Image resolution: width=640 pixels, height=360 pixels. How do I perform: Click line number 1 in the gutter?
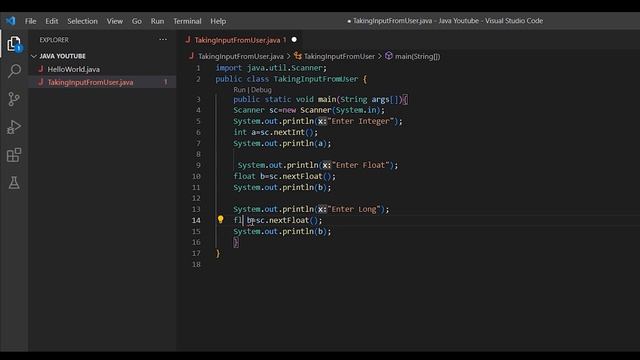pyautogui.click(x=198, y=68)
